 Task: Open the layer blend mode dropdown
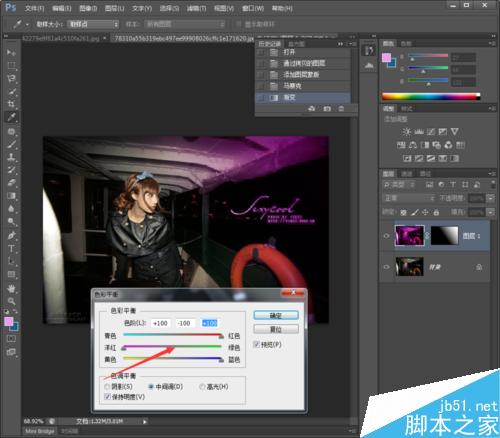pos(409,198)
